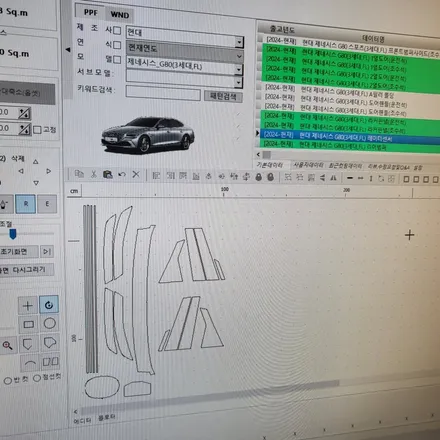Click the mirror double-triangle icon
This screenshot has width=440, height=440.
tap(333, 178)
